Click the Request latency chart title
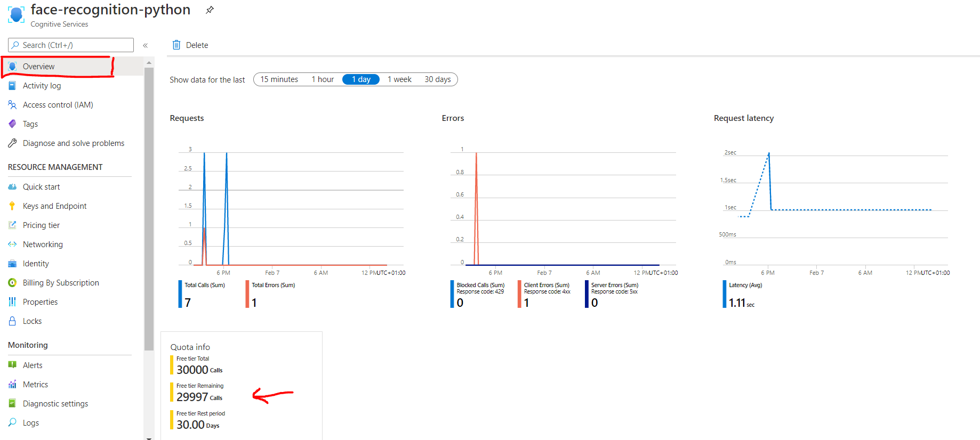The width and height of the screenshot is (980, 440). [x=744, y=118]
